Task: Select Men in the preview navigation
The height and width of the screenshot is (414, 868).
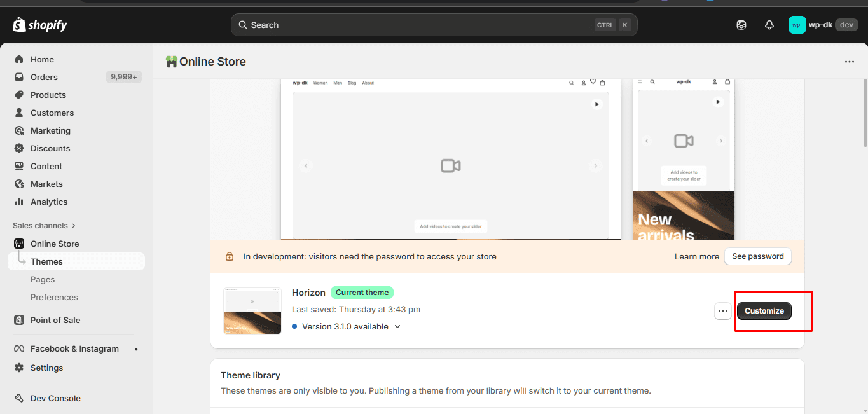Action: [338, 83]
